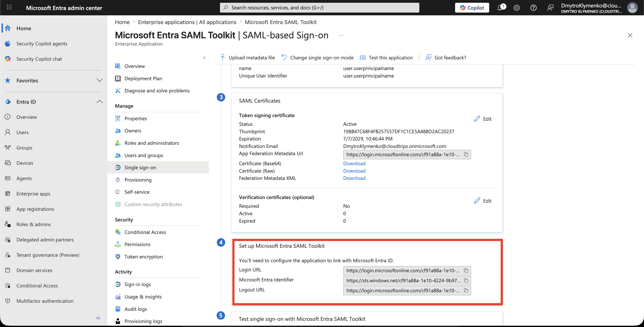Click Got feedback? in toolbar
The height and width of the screenshot is (327, 644).
click(x=446, y=57)
